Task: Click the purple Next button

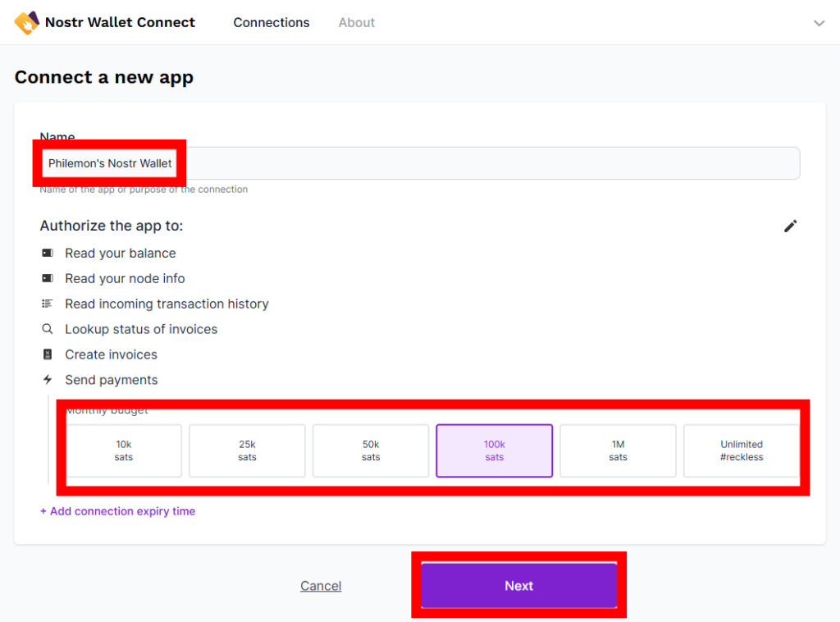Action: pos(518,586)
